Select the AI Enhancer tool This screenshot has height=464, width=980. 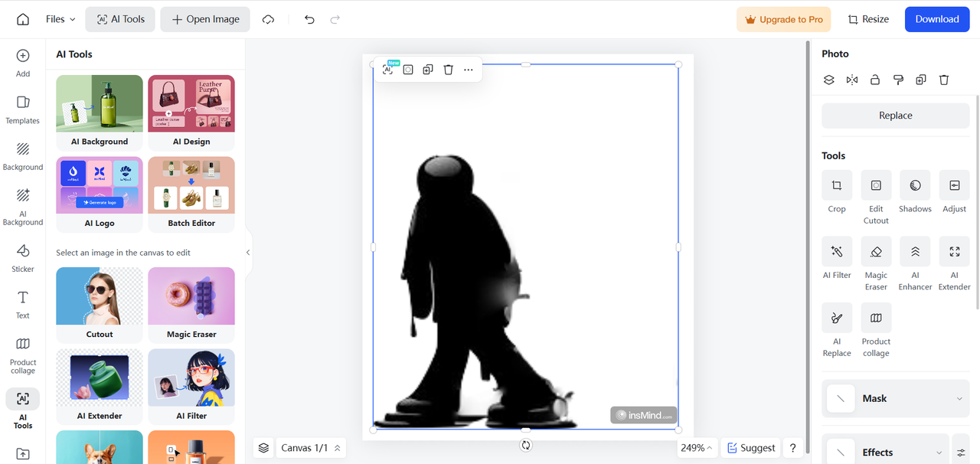(x=915, y=264)
